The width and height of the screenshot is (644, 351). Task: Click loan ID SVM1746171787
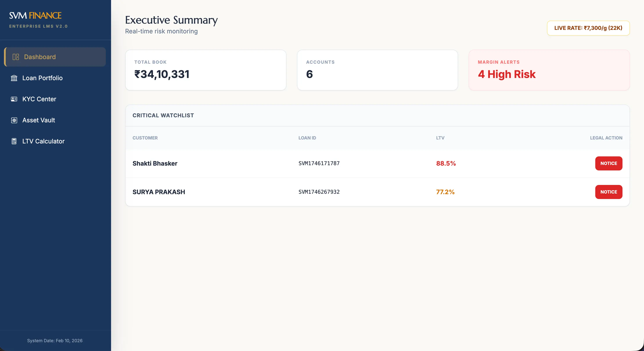coord(319,163)
